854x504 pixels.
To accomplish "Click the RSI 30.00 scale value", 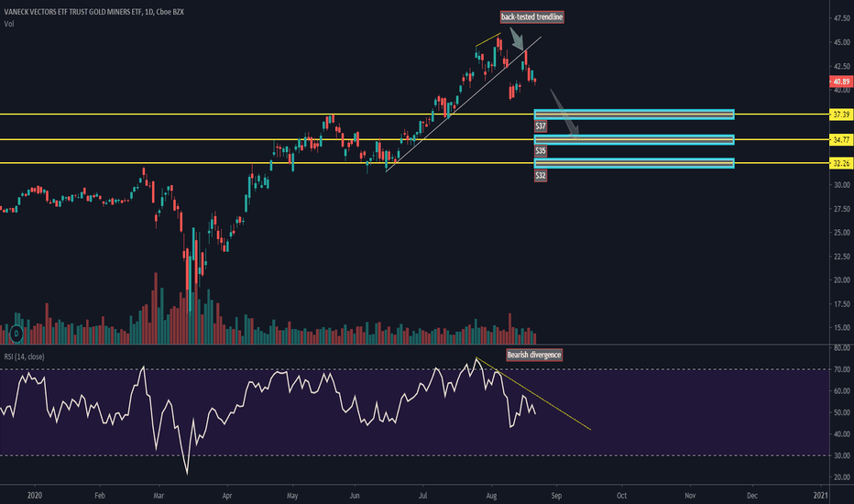I will pyautogui.click(x=841, y=455).
